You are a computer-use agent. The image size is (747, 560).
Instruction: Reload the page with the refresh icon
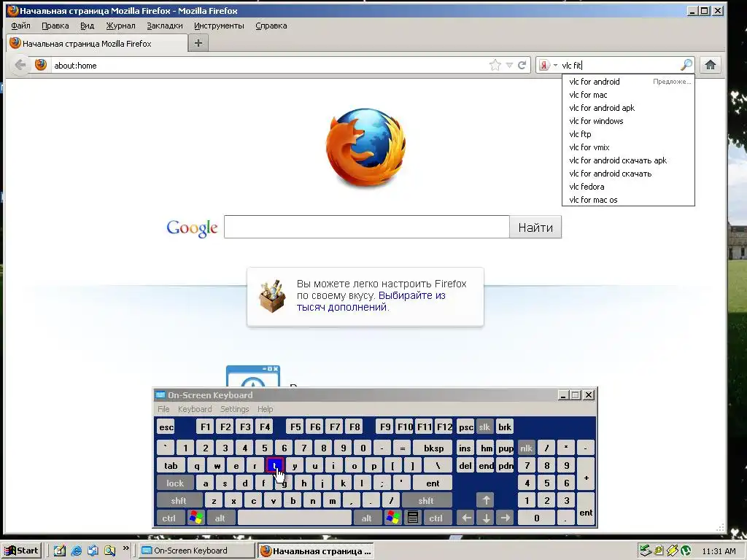[522, 65]
